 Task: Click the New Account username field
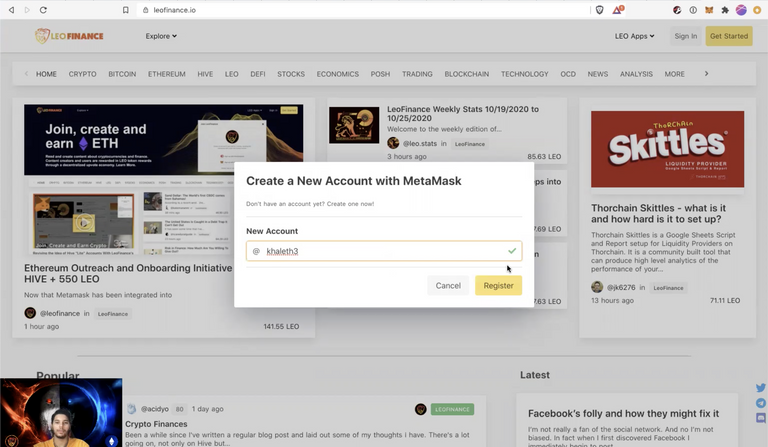[x=384, y=251]
